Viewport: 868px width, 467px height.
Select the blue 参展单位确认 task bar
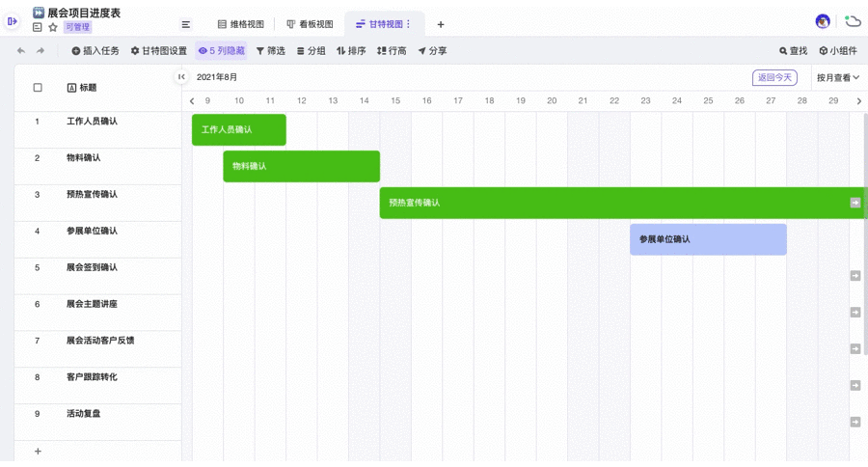[x=708, y=239]
